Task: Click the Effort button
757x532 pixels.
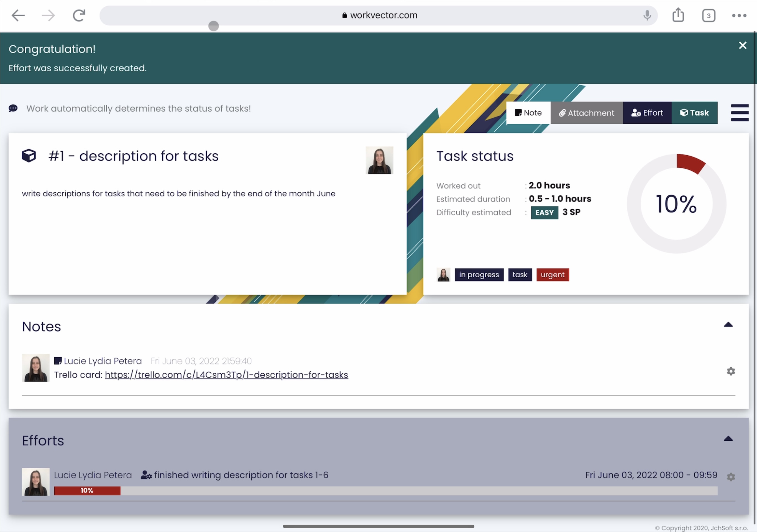Action: point(647,113)
